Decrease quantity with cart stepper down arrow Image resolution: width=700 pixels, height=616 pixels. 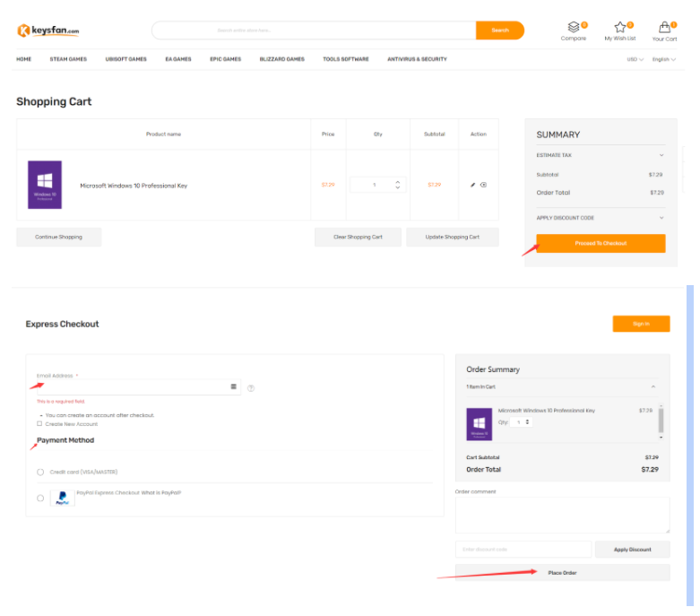tap(398, 188)
